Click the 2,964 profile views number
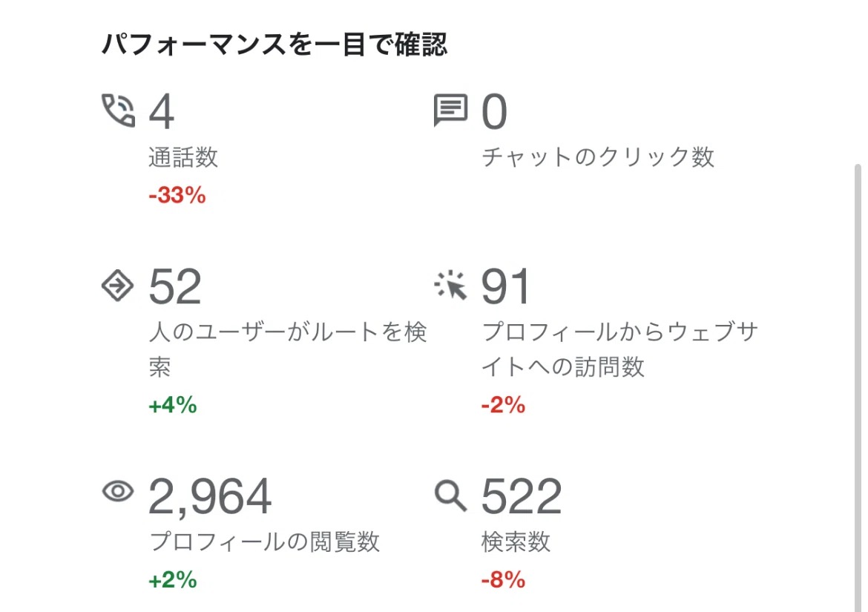Screen dimensions: 868x612 [x=210, y=497]
